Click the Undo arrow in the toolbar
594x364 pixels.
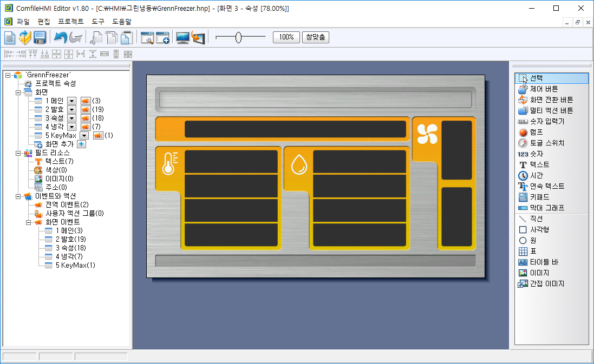point(60,37)
